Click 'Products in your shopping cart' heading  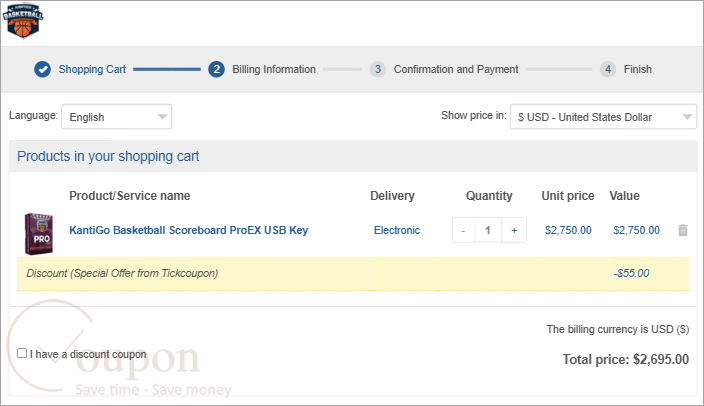click(108, 156)
